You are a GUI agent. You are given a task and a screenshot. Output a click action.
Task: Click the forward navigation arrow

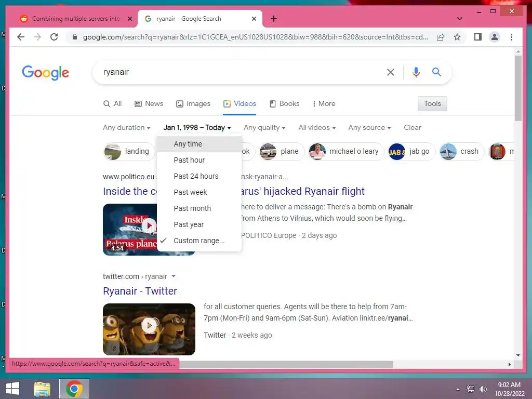37,37
